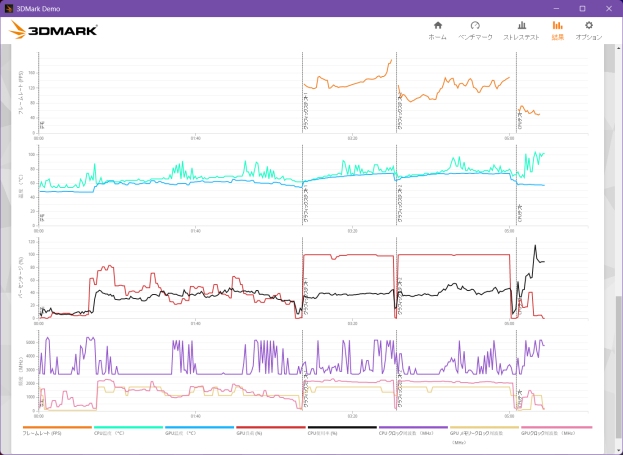The width and height of the screenshot is (623, 455).
Task: Switch to the オプション tab label
Action: (x=589, y=37)
